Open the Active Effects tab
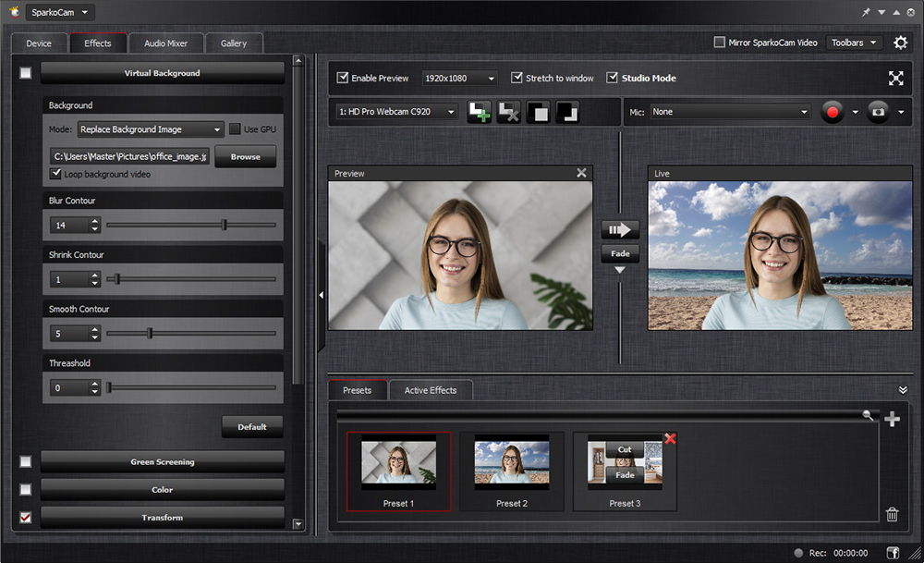Viewport: 924px width, 563px height. 431,390
